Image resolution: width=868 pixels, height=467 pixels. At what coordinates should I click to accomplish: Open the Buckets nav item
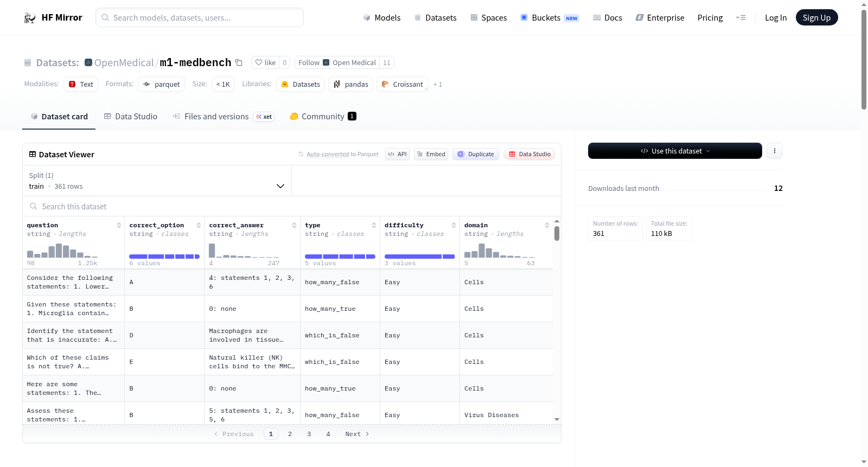[550, 17]
